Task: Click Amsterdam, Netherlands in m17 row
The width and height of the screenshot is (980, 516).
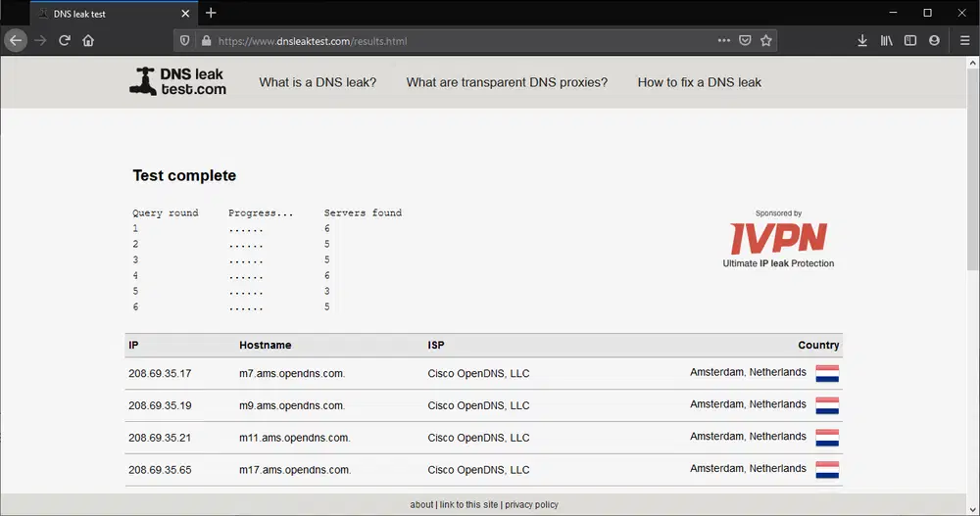Action: click(748, 469)
